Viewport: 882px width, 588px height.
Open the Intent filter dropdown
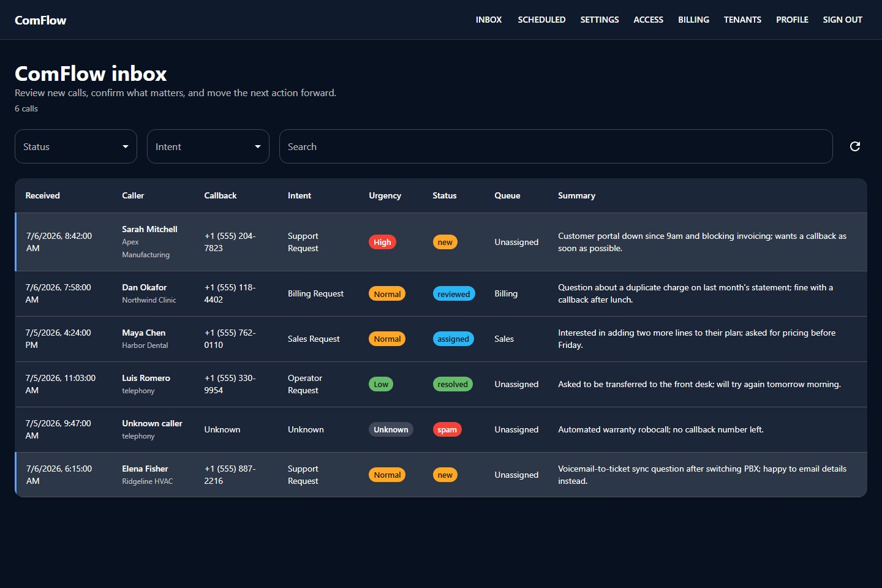[x=208, y=146]
